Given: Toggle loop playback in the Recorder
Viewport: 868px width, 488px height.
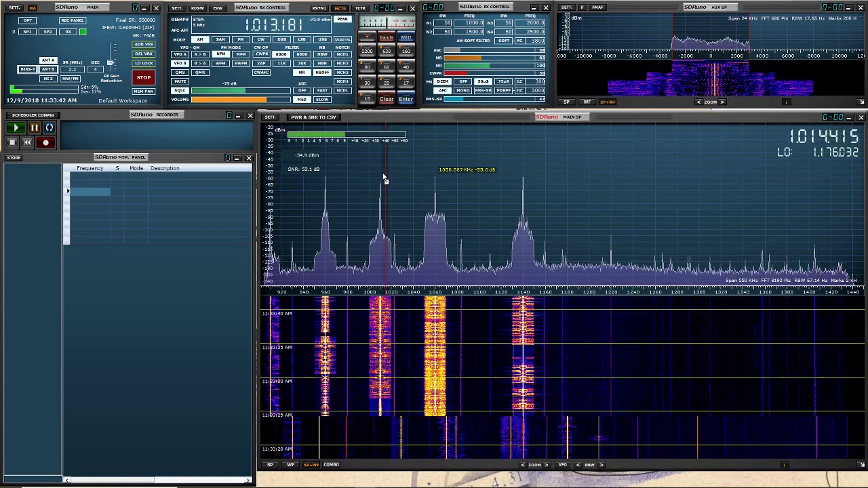Looking at the screenshot, I should pyautogui.click(x=50, y=127).
